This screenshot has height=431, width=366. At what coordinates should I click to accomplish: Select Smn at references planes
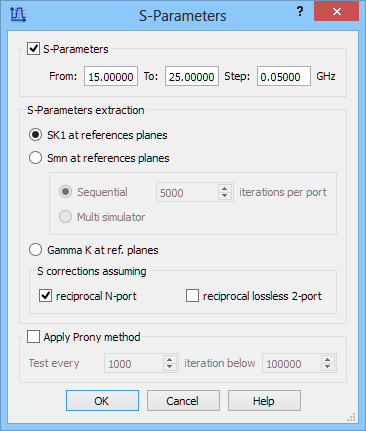click(x=35, y=158)
